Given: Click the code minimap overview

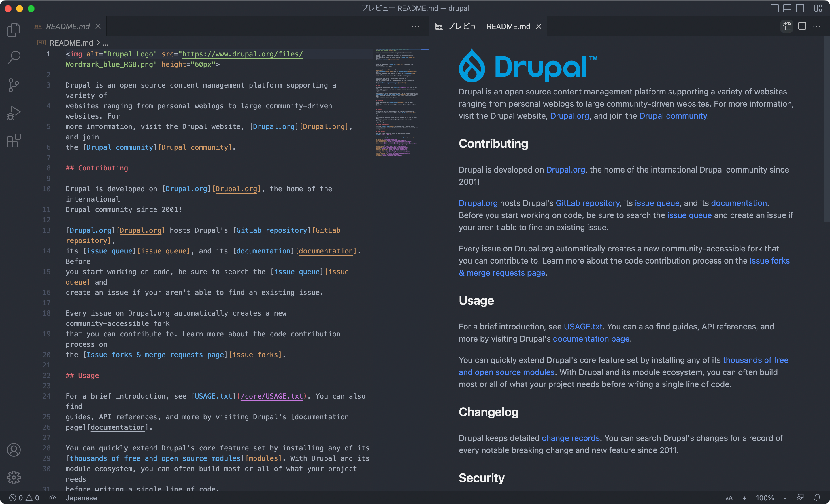Looking at the screenshot, I should tap(397, 103).
